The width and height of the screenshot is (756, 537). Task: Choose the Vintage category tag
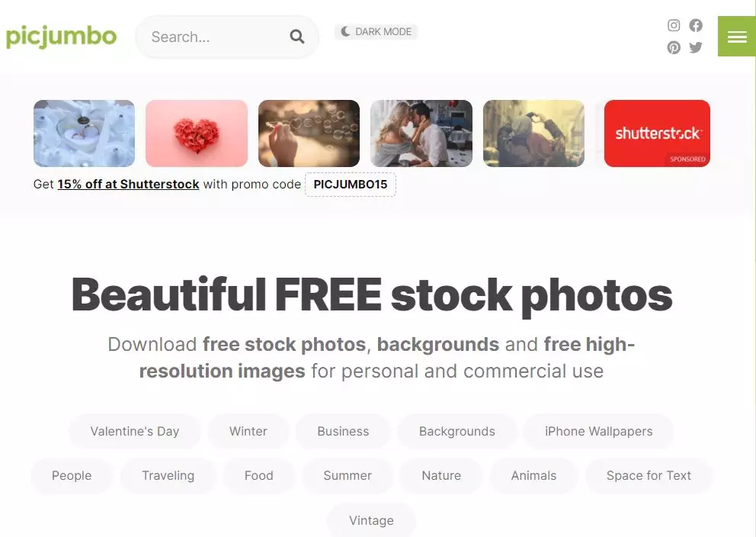pos(371,520)
